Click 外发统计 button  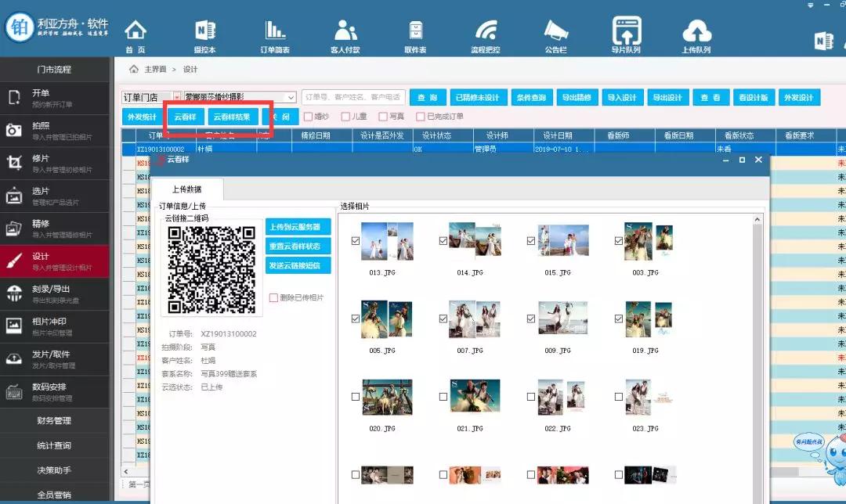[142, 117]
